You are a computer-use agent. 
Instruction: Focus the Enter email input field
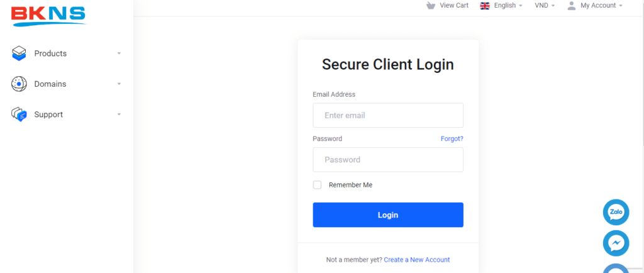(x=388, y=115)
